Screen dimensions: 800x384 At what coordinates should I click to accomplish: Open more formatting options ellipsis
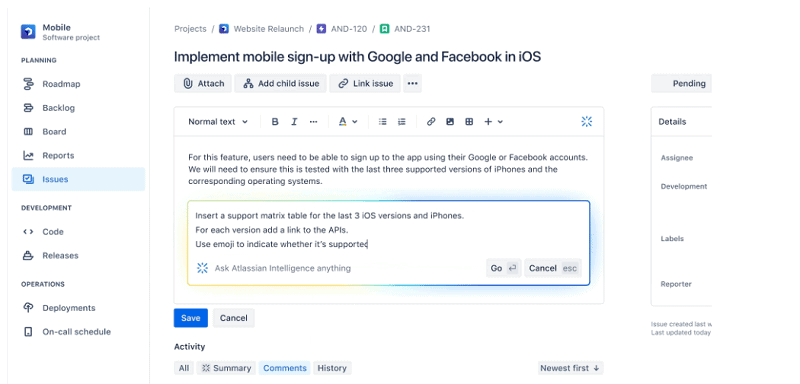313,122
